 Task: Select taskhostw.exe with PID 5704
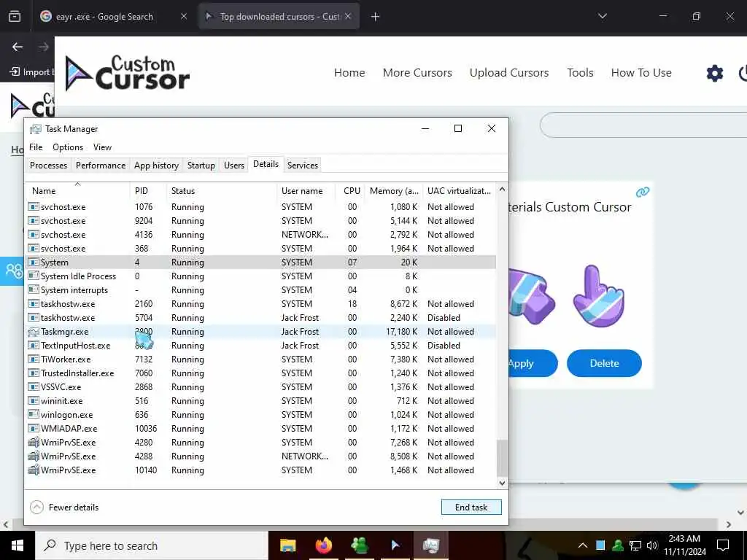coord(260,318)
